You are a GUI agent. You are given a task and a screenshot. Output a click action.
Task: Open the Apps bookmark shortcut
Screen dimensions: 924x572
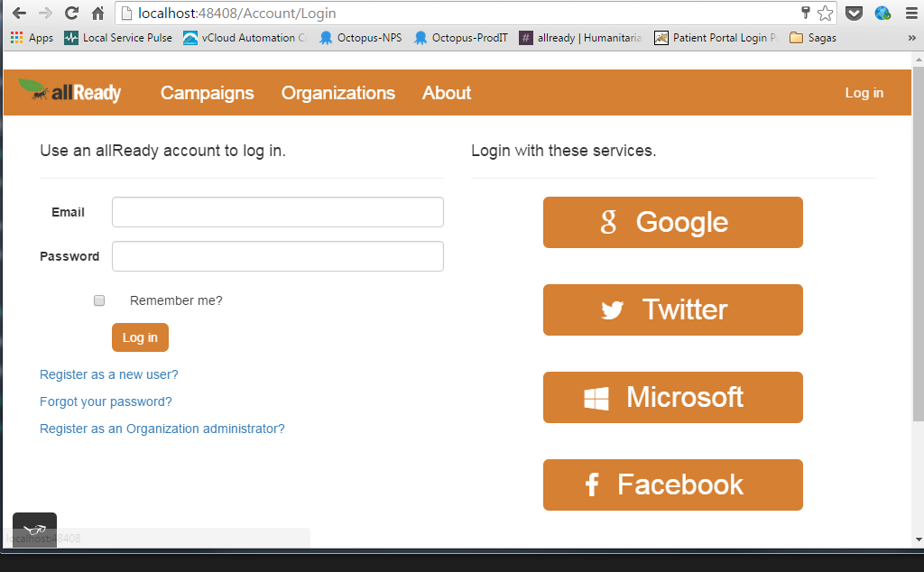[x=32, y=38]
